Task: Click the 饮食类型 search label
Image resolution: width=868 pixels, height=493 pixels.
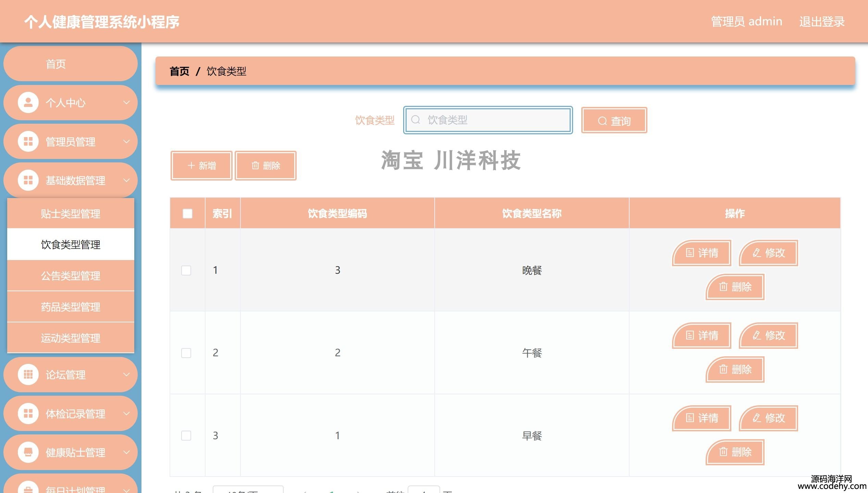Action: coord(375,120)
